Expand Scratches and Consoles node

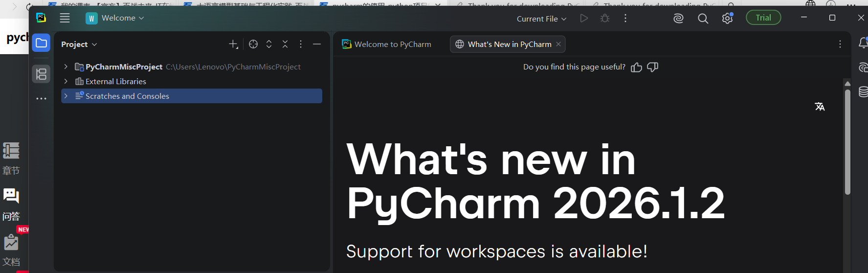point(66,96)
